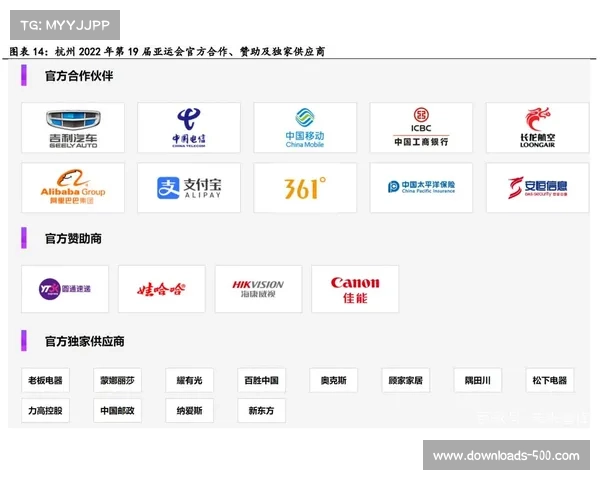This screenshot has width=600, height=480.
Task: Open the 中国邮政 supplier tile
Action: click(x=117, y=410)
